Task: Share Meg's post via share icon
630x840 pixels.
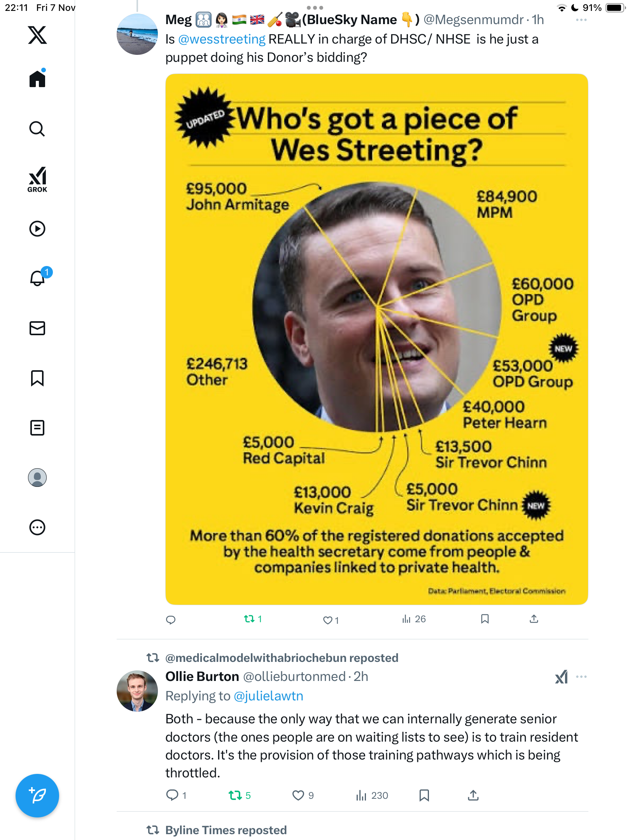Action: point(534,619)
